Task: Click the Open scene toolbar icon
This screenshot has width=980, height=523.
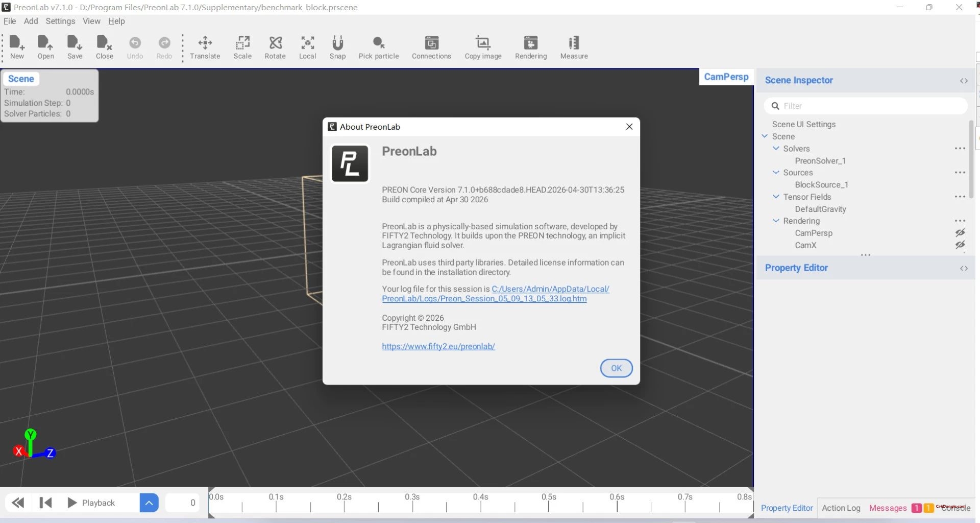Action: tap(45, 47)
